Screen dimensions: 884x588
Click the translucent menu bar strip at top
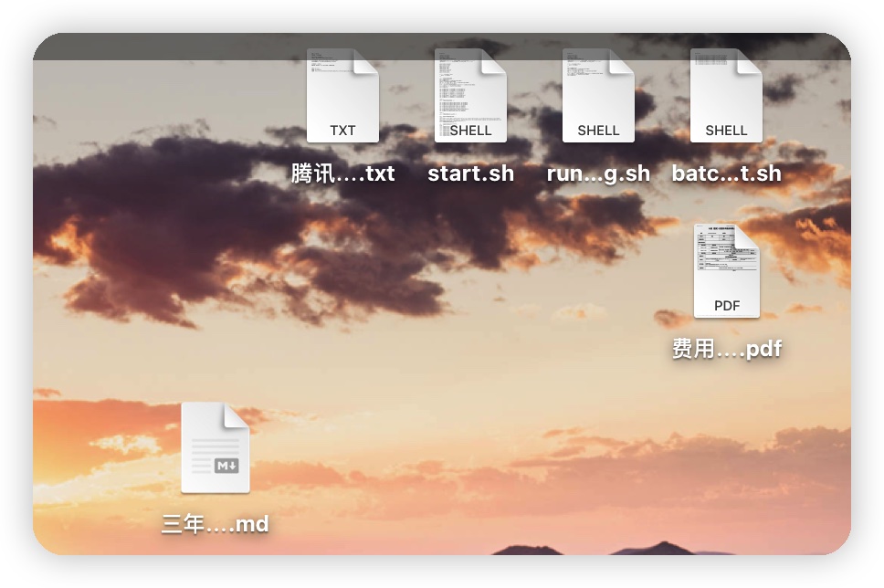[x=164, y=46]
